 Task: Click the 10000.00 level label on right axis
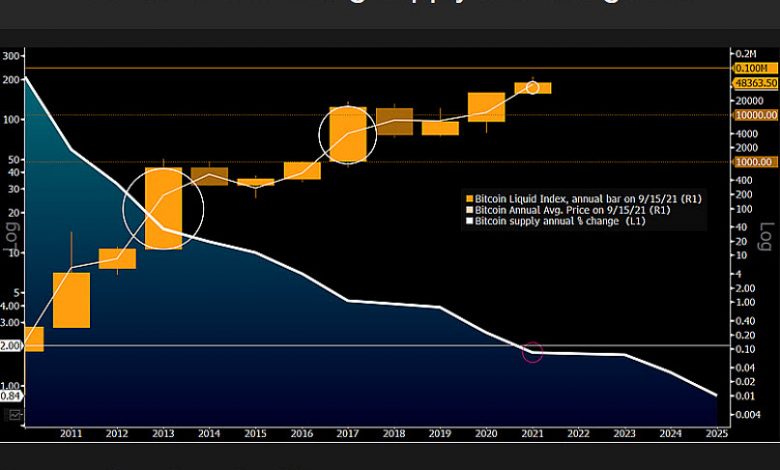(x=755, y=115)
